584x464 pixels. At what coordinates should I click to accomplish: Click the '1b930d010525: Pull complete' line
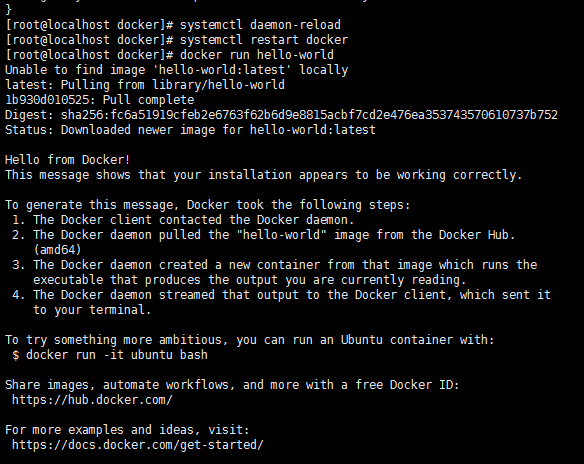click(x=100, y=100)
